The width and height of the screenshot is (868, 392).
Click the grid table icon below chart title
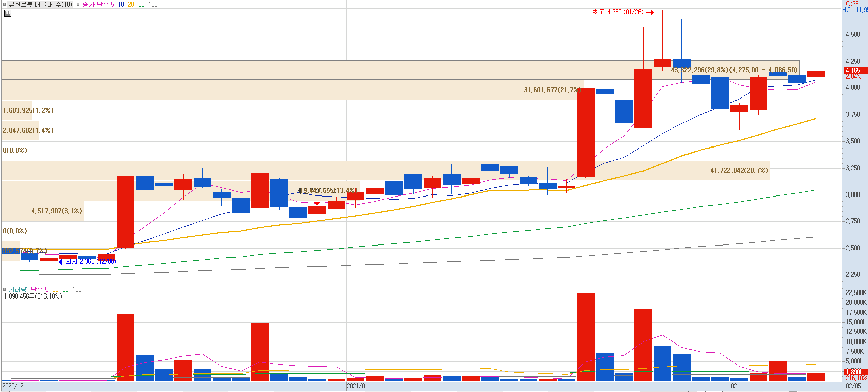click(7, 13)
